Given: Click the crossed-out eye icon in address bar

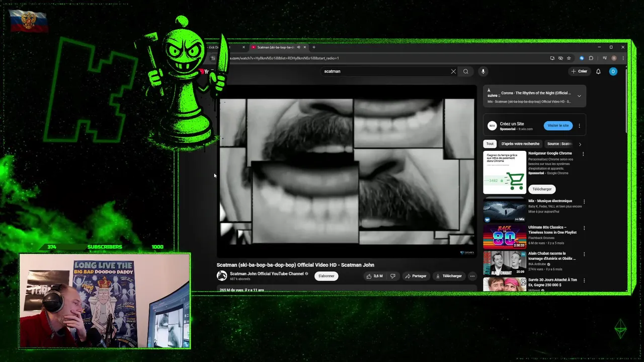Looking at the screenshot, I should coord(560,58).
